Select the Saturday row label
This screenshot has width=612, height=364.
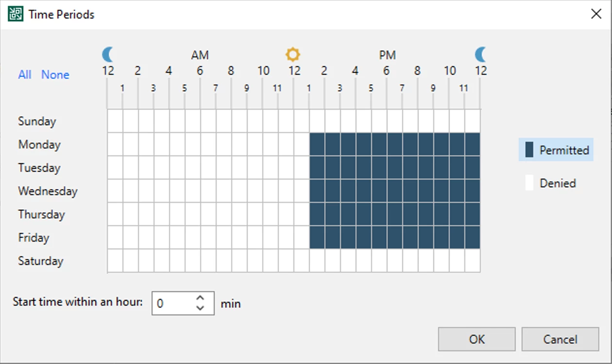(41, 261)
